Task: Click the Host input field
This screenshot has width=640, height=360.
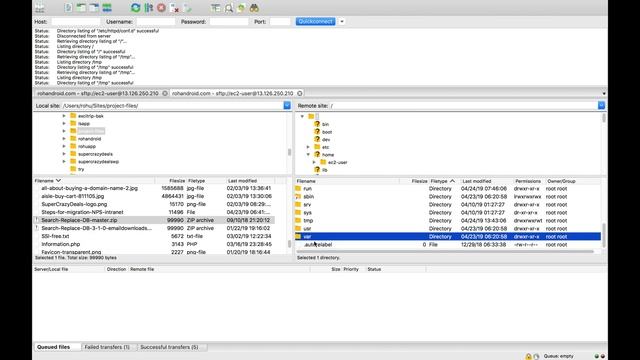Action: click(x=76, y=22)
